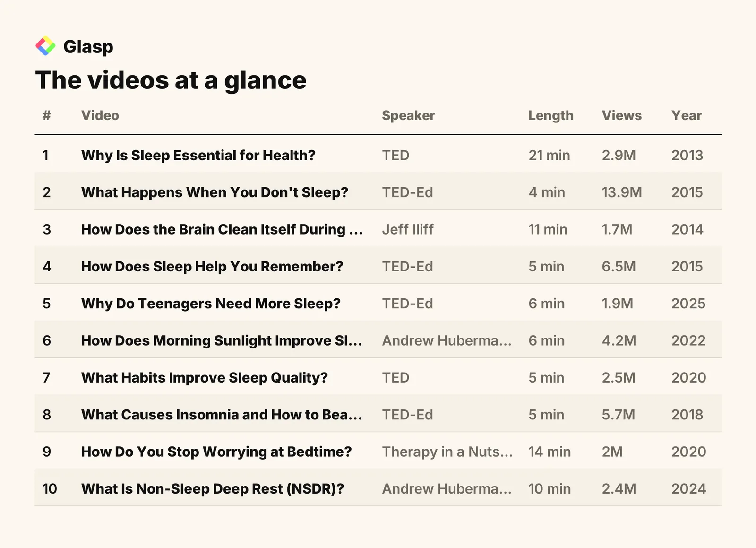The height and width of the screenshot is (548, 756).
Task: Click the year 2022
Action: [x=688, y=340]
